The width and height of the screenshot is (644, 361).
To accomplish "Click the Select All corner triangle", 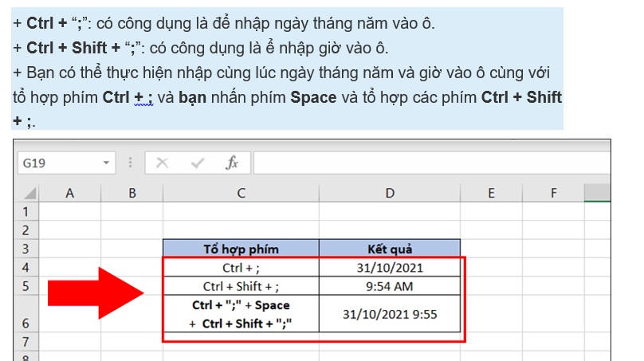I will click(28, 194).
